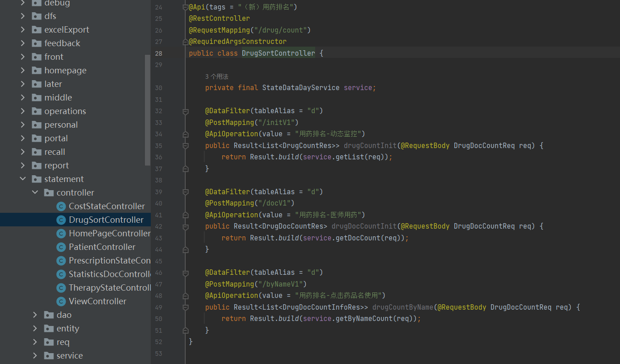Click the HomePageController class icon
Image resolution: width=620 pixels, height=364 pixels.
click(61, 234)
